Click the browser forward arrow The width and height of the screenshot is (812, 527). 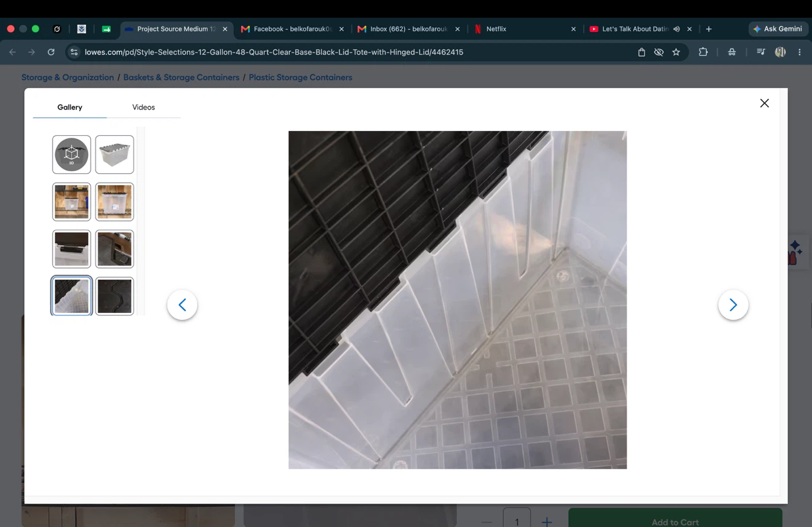click(x=31, y=52)
